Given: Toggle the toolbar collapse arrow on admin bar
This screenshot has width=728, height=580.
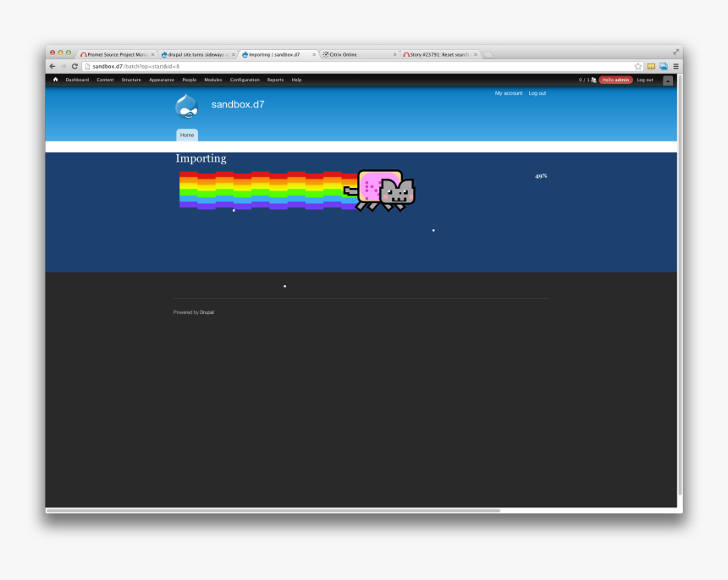Looking at the screenshot, I should (668, 80).
